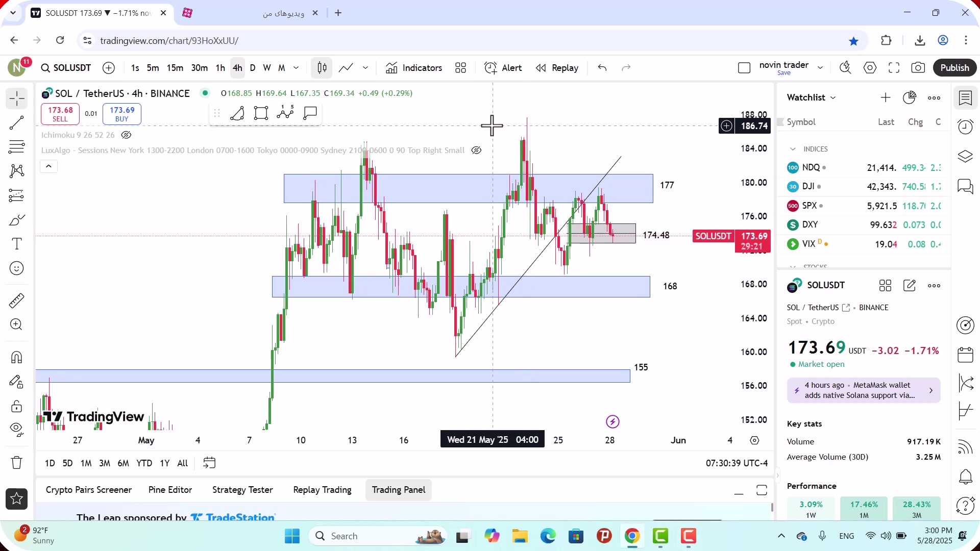980x551 pixels.
Task: Select the trend line drawing tool
Action: click(17, 123)
